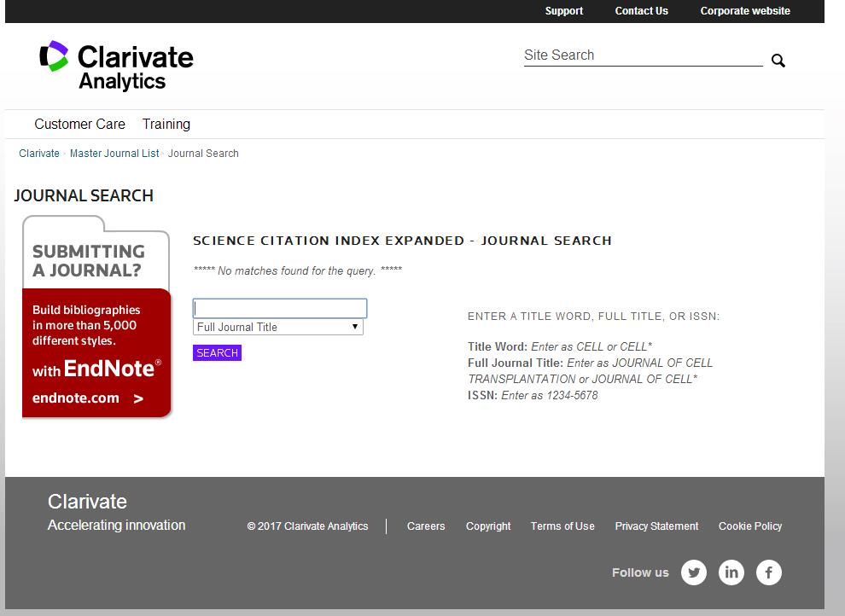Click the journal search input box
Viewport: 845px width, 616px height.
[279, 307]
